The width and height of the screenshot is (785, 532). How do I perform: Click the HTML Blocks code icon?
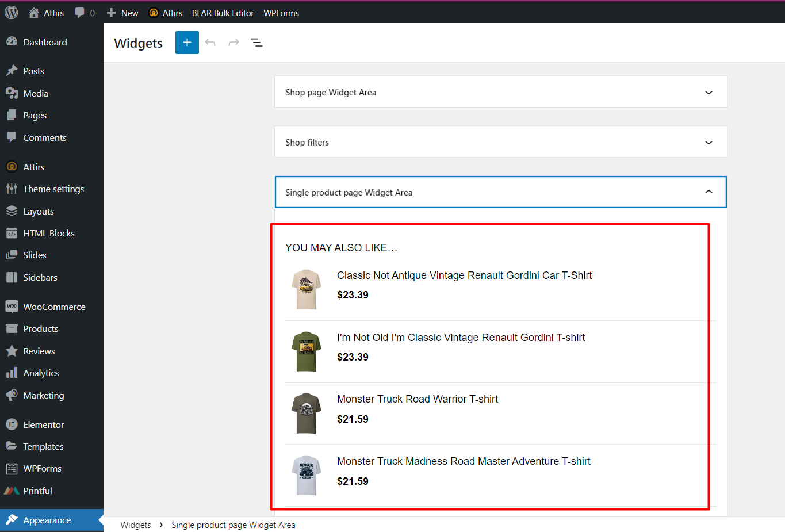(12, 233)
